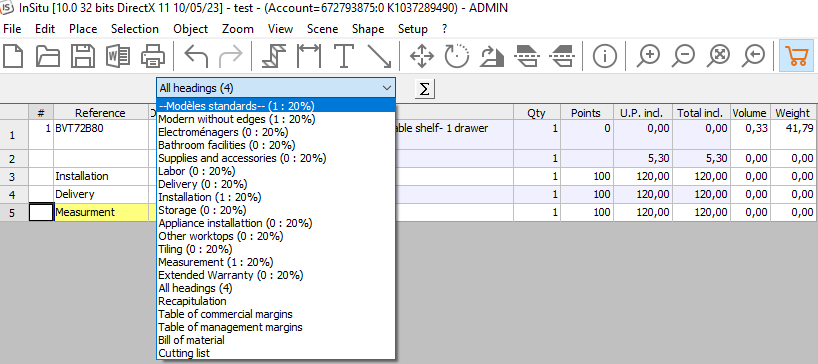The image size is (818, 364).
Task: Open the Edit menu
Action: pos(45,29)
